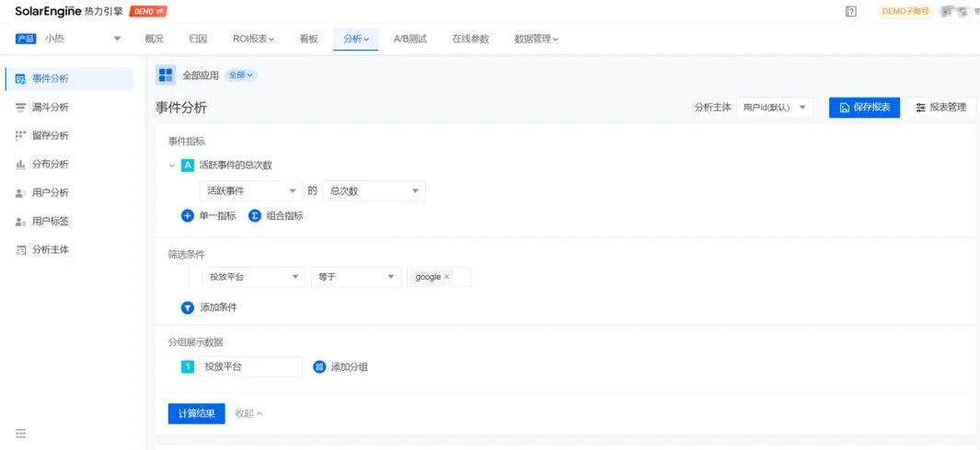Image resolution: width=980 pixels, height=450 pixels.
Task: Collapse the sidebar with hamburger icon
Action: pos(20,433)
